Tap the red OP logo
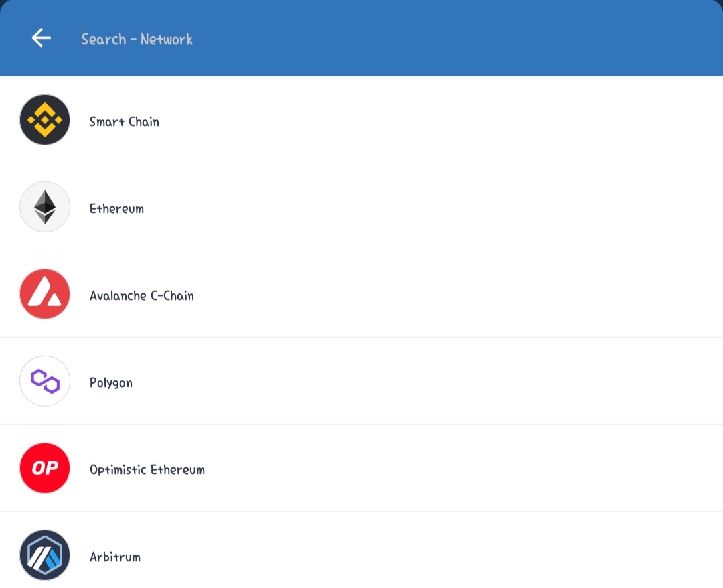Viewport: 723px width, 588px height. [x=45, y=468]
